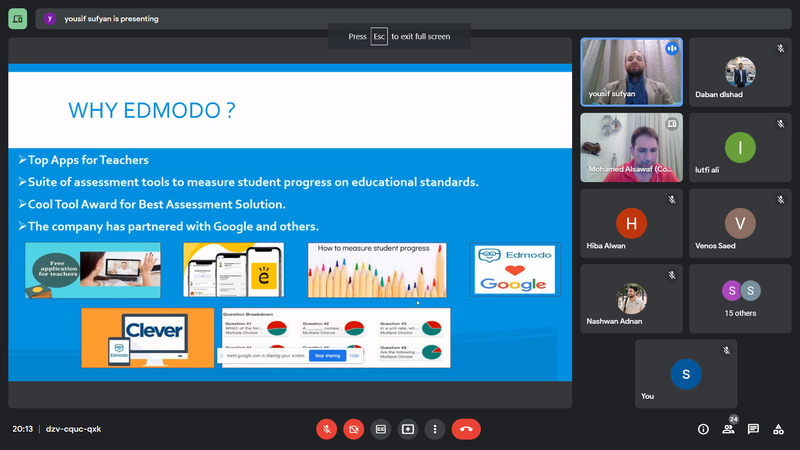
Task: Click the 20:13 clock text
Action: tap(22, 429)
